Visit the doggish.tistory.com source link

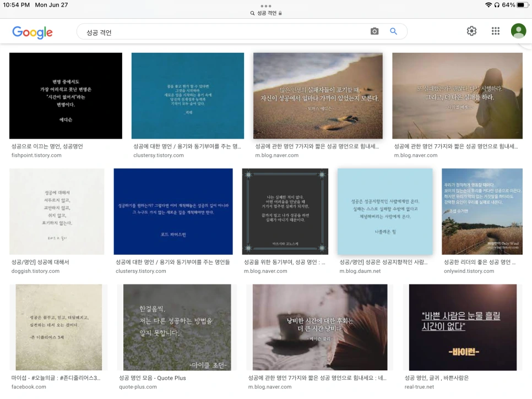pyautogui.click(x=35, y=271)
